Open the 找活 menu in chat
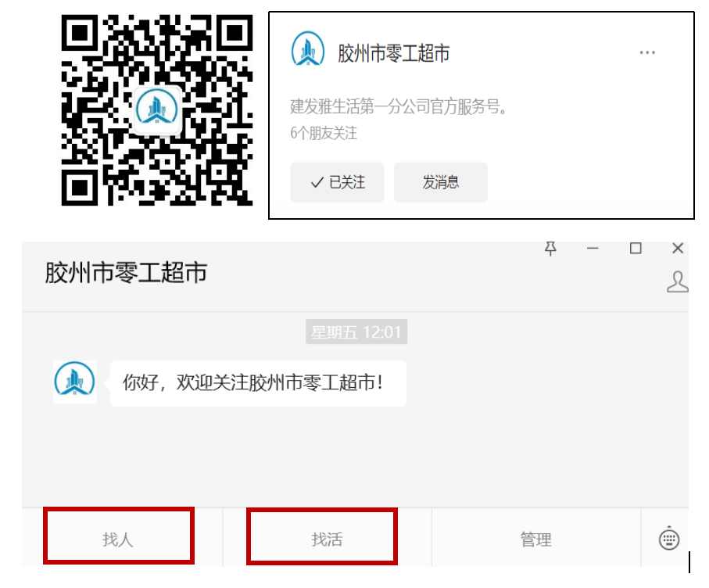Image resolution: width=709 pixels, height=588 pixels. pyautogui.click(x=327, y=539)
